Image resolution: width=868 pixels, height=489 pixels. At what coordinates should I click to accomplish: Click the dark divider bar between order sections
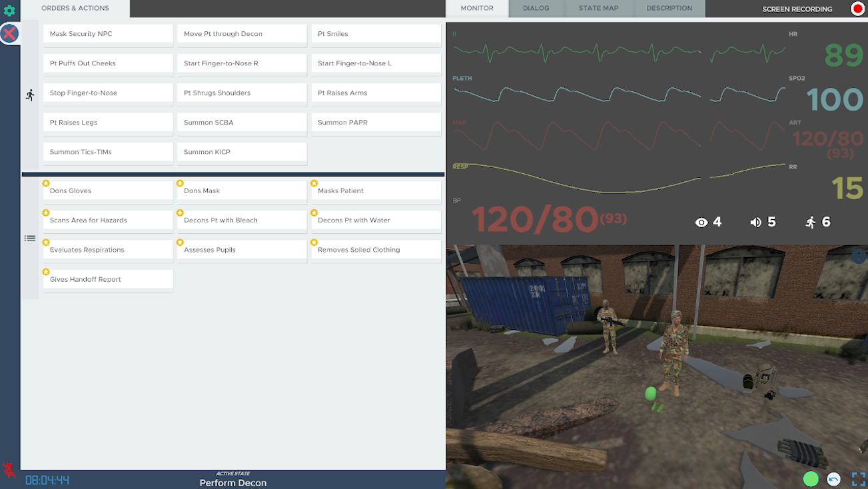click(233, 175)
